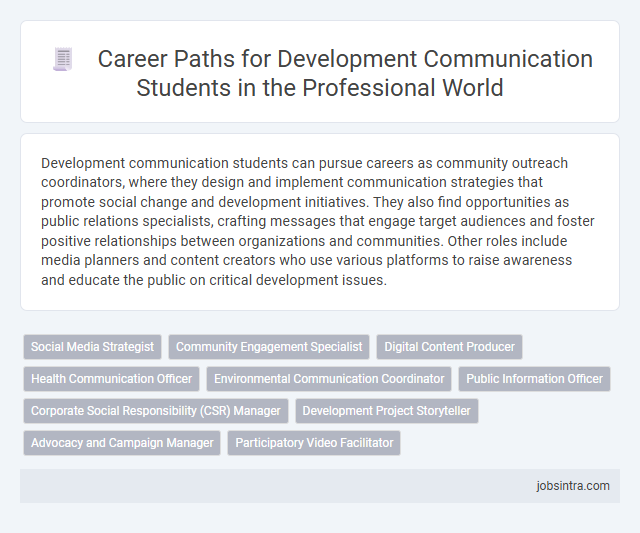Click the paragraph starting with 'Development communication students can pursue'

[318, 221]
